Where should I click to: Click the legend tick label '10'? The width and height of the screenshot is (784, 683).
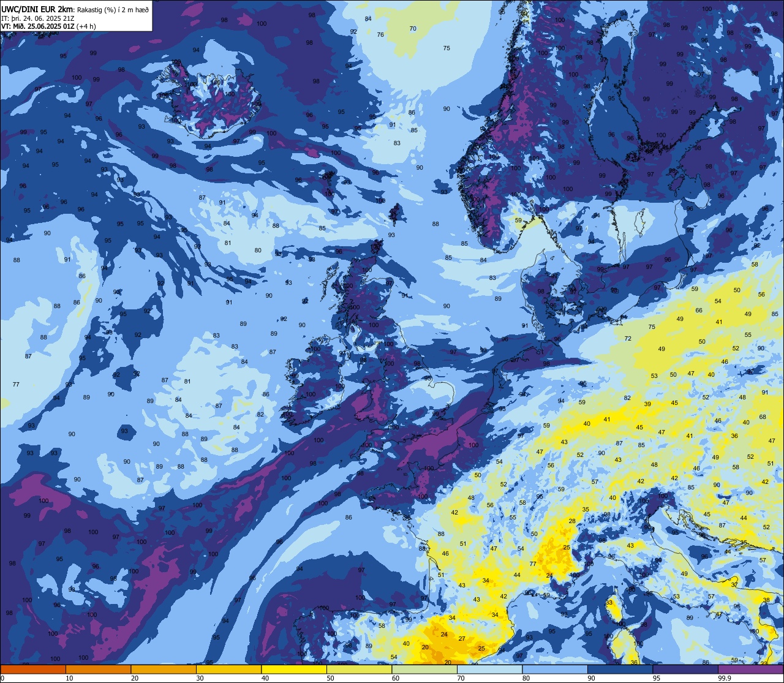[x=69, y=678]
